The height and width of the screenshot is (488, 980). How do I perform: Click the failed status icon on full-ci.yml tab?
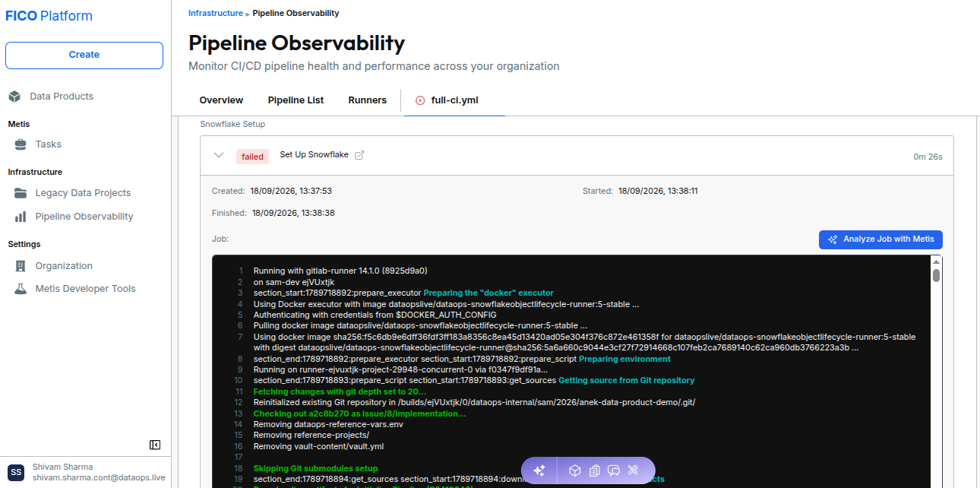tap(420, 100)
